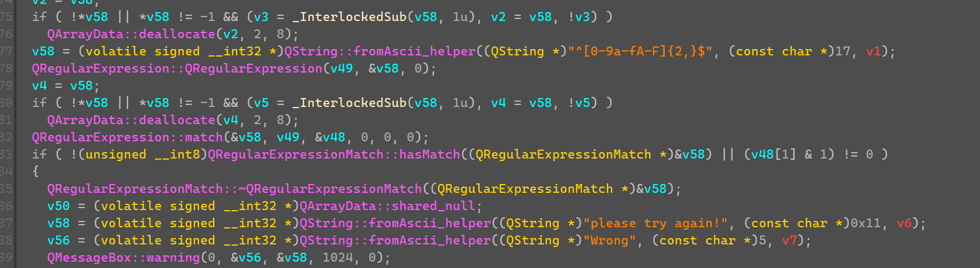Image resolution: width=980 pixels, height=268 pixels.
Task: Click variable v56 at start of line 88
Action: click(x=59, y=241)
